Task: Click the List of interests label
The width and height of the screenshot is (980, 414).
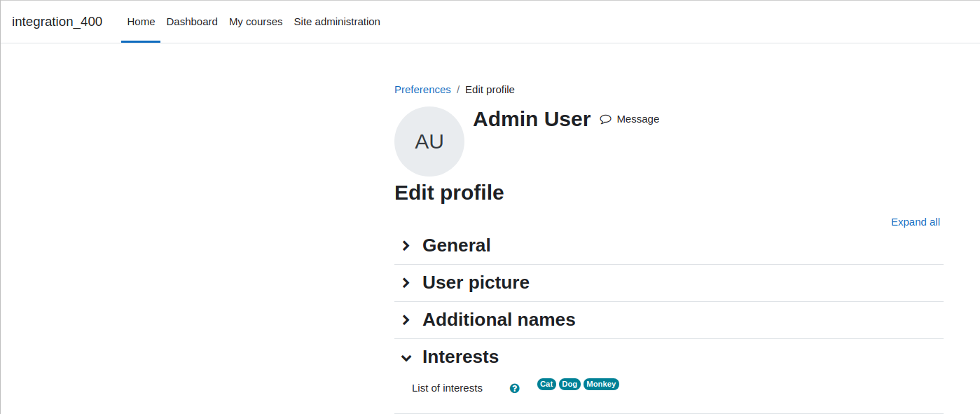Action: pyautogui.click(x=447, y=388)
